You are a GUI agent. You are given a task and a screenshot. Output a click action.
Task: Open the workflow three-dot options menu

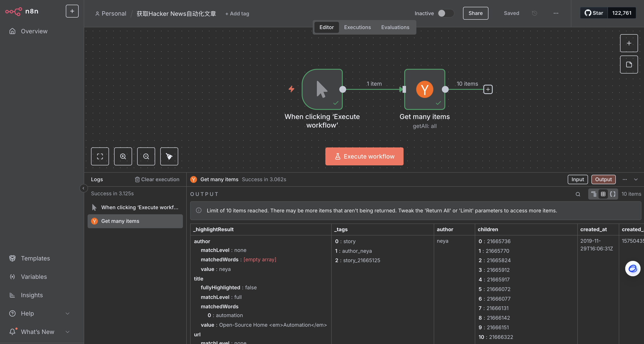556,13
